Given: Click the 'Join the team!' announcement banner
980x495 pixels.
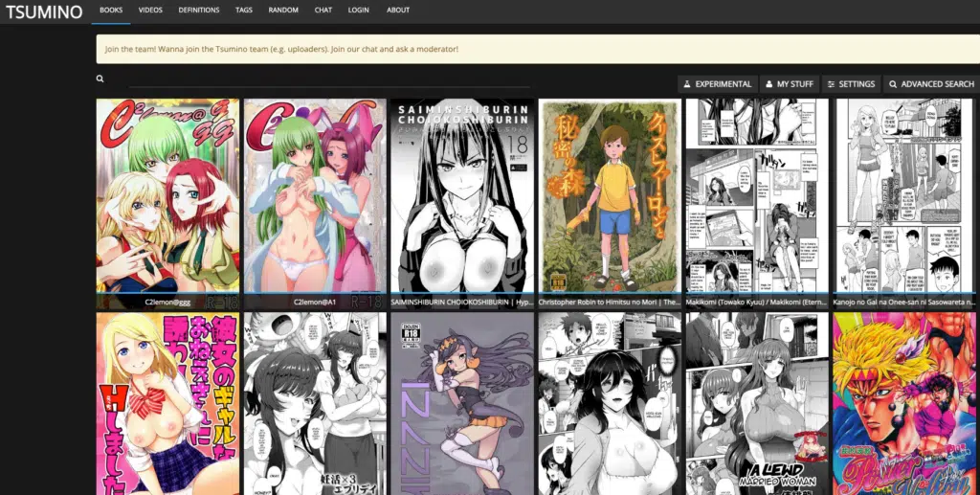Looking at the screenshot, I should point(538,49).
